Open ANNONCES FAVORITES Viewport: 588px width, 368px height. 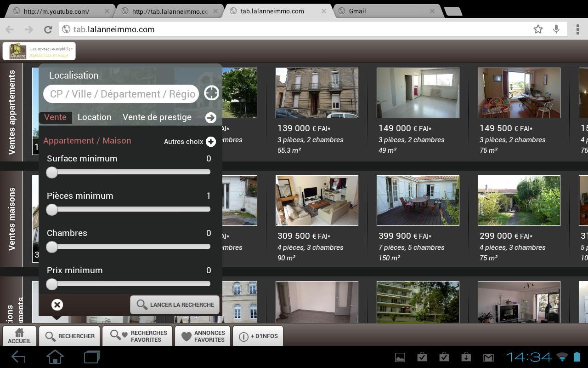[x=203, y=336]
